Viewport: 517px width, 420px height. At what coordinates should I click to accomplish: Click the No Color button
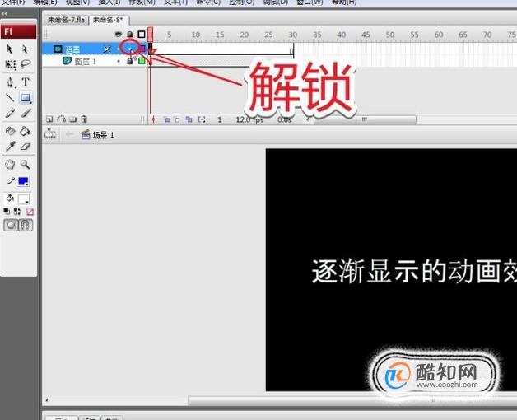(30, 212)
